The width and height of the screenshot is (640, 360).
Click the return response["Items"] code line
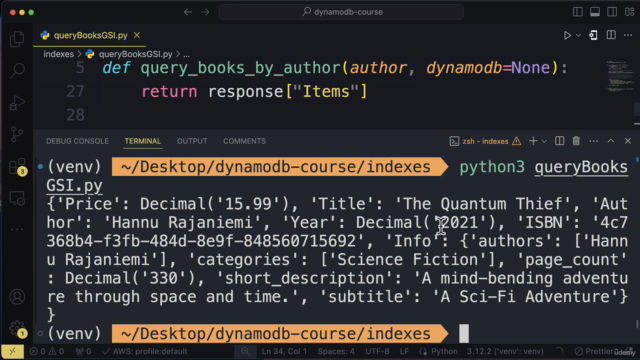254,91
